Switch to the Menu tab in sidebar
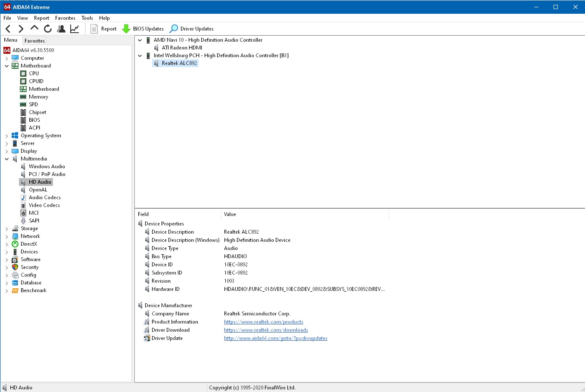Screen dimensions: 585x392 coord(11,40)
